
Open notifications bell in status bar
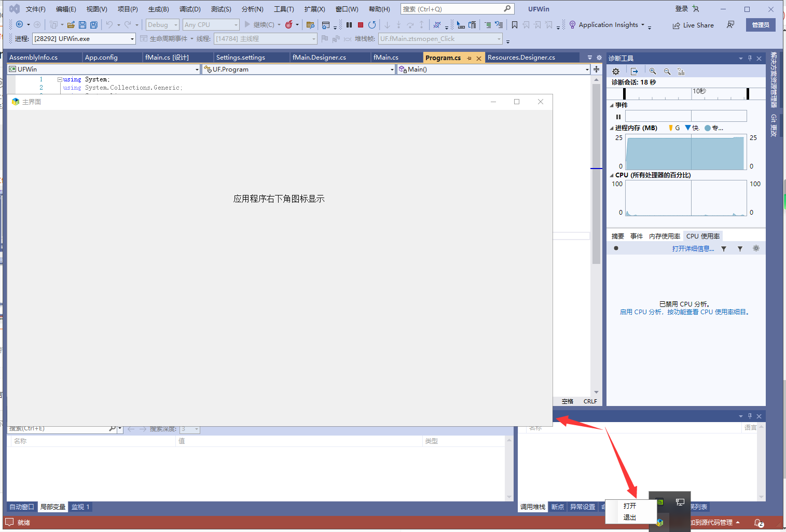pyautogui.click(x=759, y=523)
